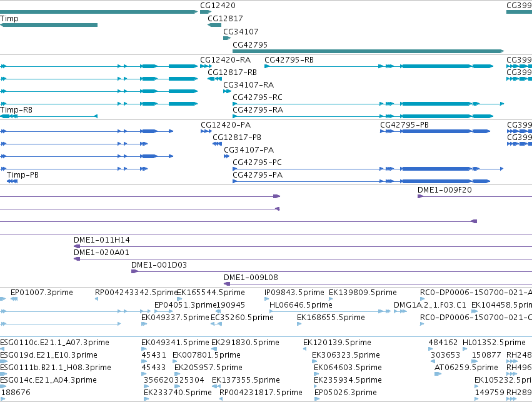Select EST label EP01007.3prime
The width and height of the screenshot is (532, 402).
[x=42, y=293]
